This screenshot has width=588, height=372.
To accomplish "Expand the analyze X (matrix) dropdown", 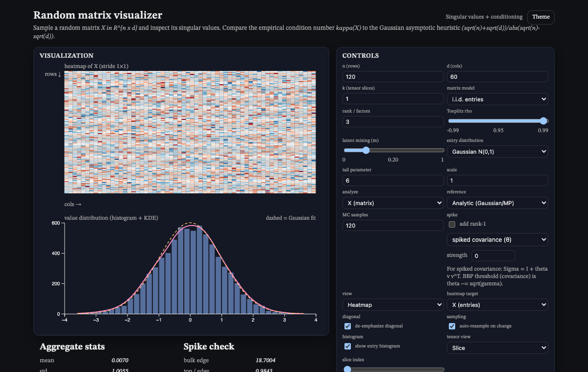I will tap(393, 203).
